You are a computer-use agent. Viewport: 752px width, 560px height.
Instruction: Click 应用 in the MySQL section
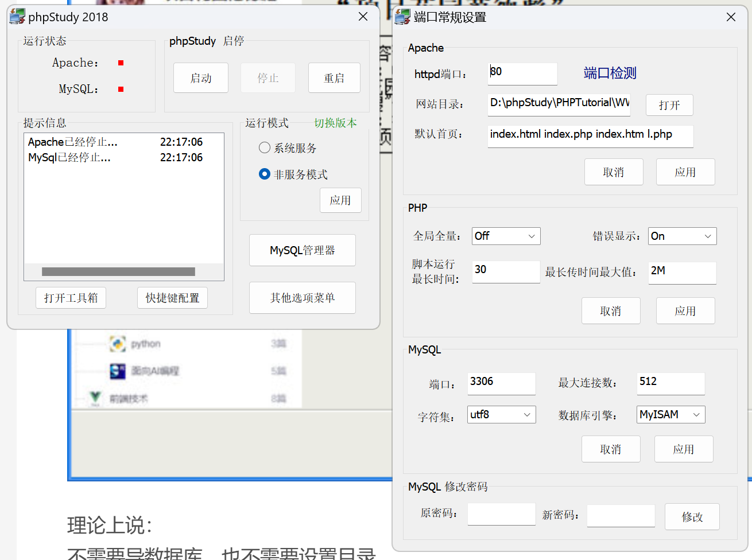[684, 449]
